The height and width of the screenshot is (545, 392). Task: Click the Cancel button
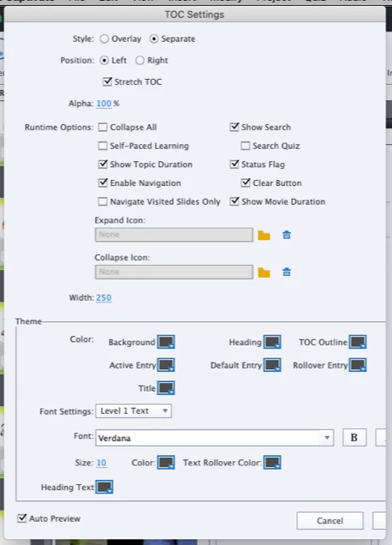[330, 521]
